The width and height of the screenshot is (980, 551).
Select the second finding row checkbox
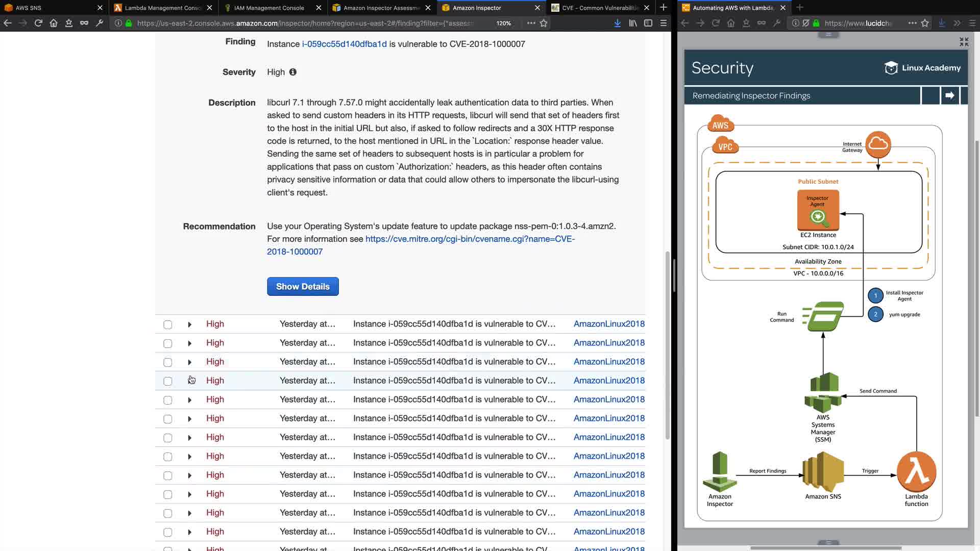point(168,343)
